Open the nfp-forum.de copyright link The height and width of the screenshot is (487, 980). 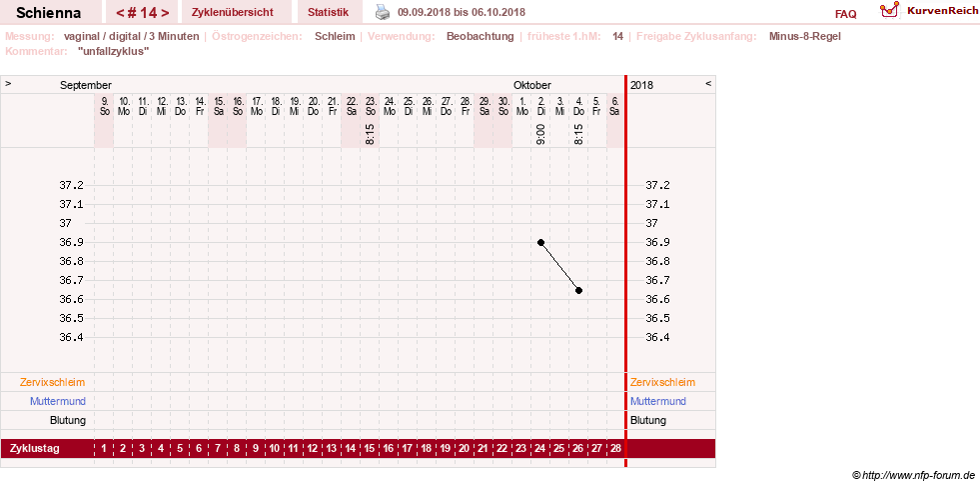[913, 476]
